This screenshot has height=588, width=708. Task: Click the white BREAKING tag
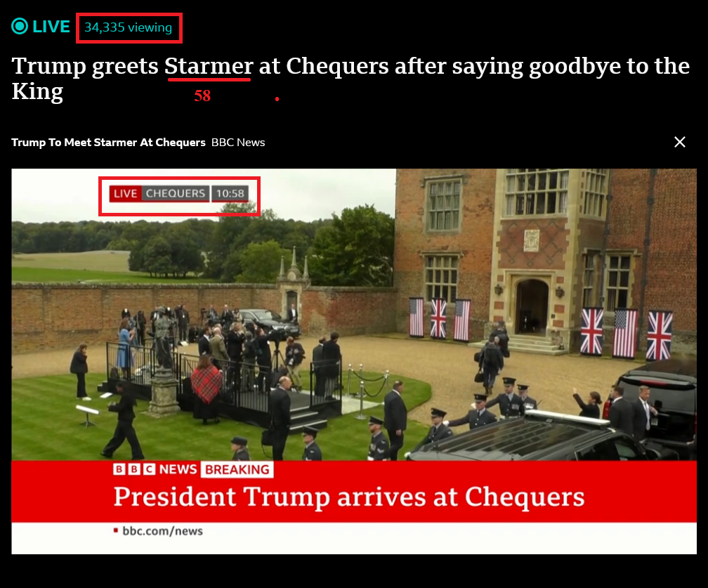(x=237, y=470)
